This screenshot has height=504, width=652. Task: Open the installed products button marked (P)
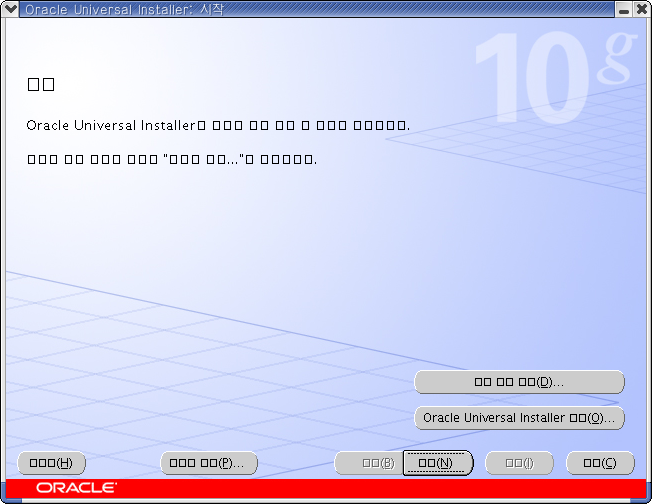pos(209,463)
